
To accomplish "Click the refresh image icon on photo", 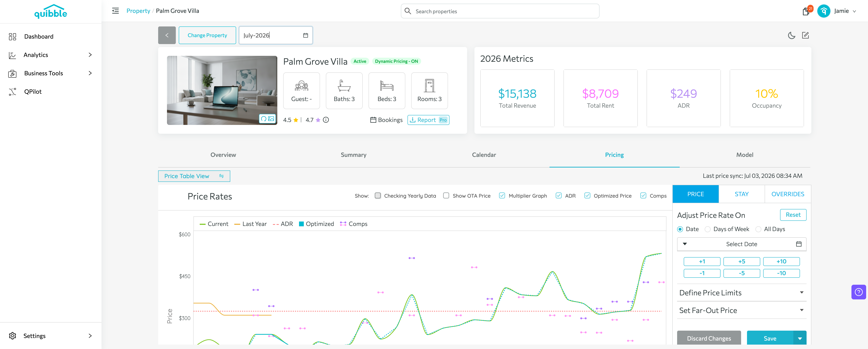I will point(264,119).
